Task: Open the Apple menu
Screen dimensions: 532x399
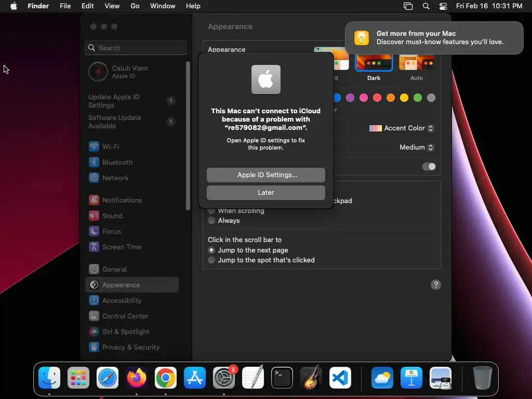Action: [14, 6]
